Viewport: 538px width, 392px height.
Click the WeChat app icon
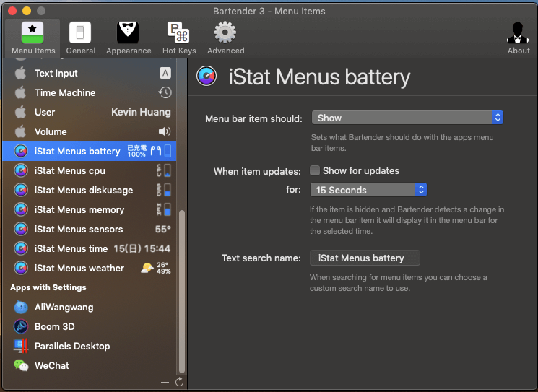tap(21, 365)
